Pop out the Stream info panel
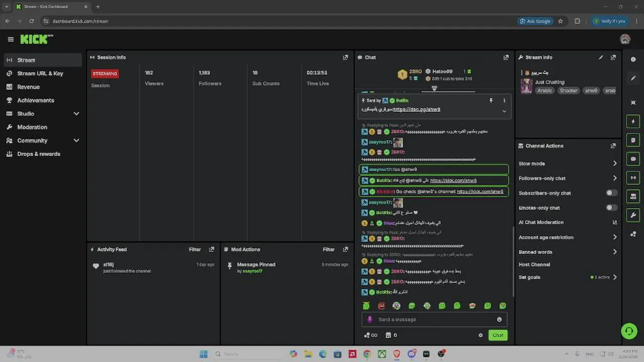Image resolution: width=644 pixels, height=362 pixels. tap(613, 57)
